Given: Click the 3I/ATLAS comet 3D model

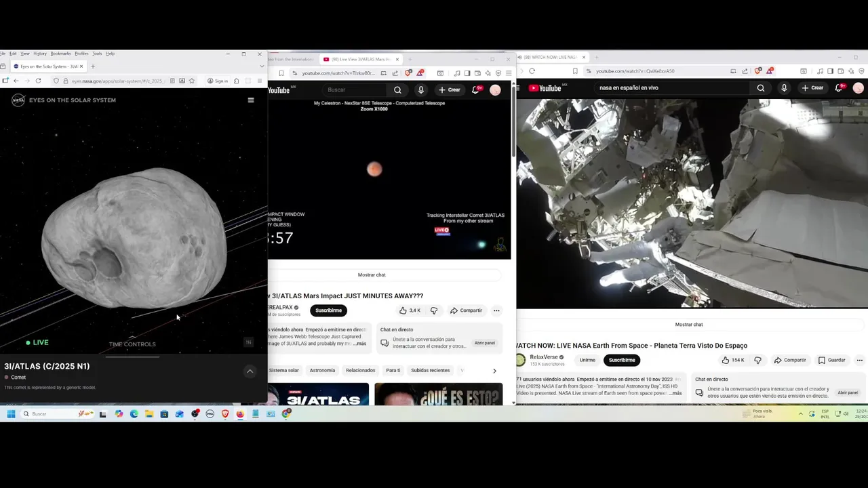Looking at the screenshot, I should (135, 239).
